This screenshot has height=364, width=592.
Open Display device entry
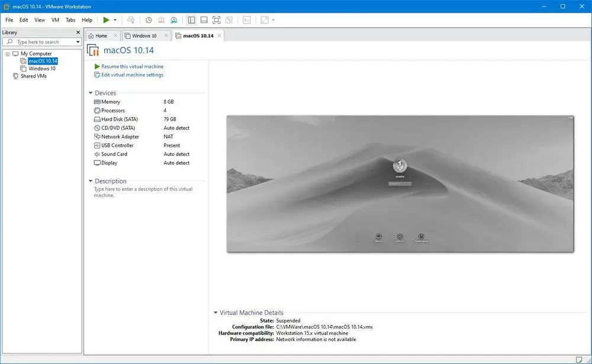pyautogui.click(x=109, y=163)
